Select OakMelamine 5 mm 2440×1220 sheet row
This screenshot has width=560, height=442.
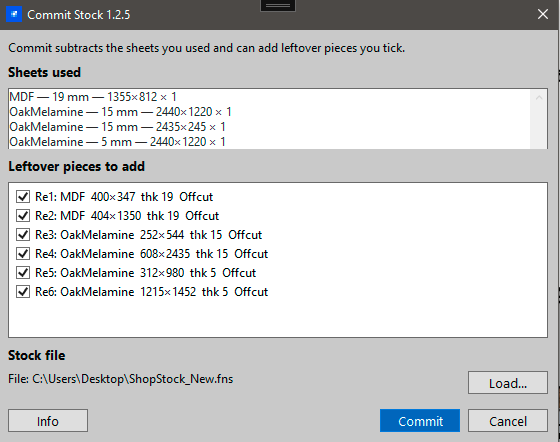(x=270, y=142)
